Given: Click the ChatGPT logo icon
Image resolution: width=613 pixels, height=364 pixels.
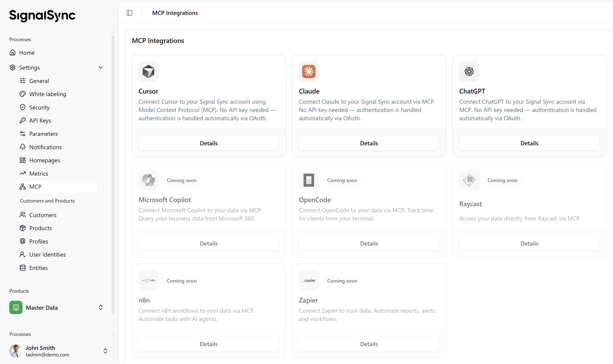Looking at the screenshot, I should [x=469, y=71].
